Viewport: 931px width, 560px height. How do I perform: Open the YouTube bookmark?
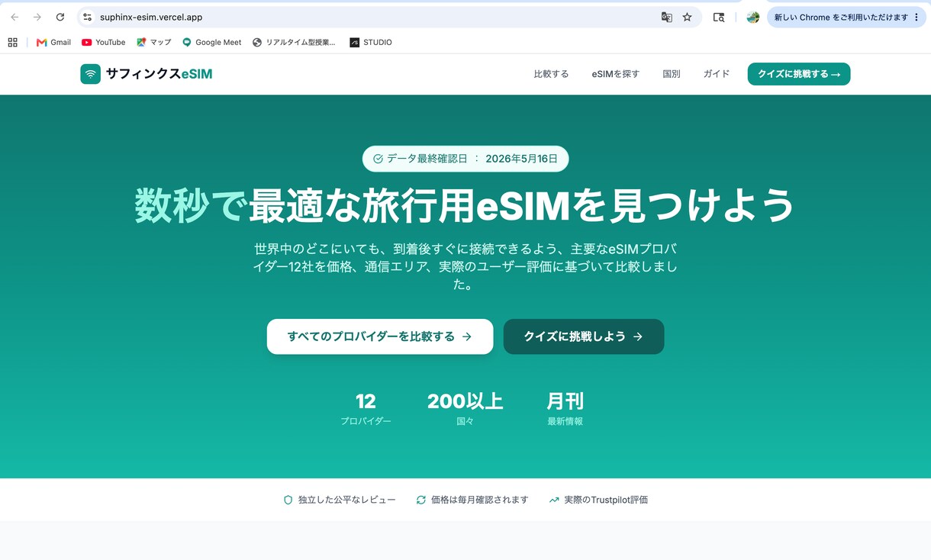tap(103, 42)
